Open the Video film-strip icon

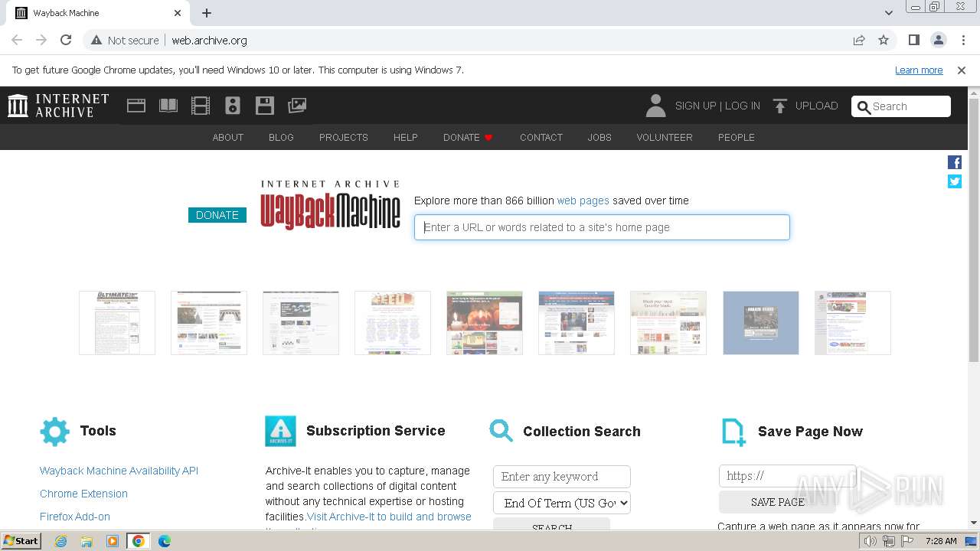(x=201, y=106)
